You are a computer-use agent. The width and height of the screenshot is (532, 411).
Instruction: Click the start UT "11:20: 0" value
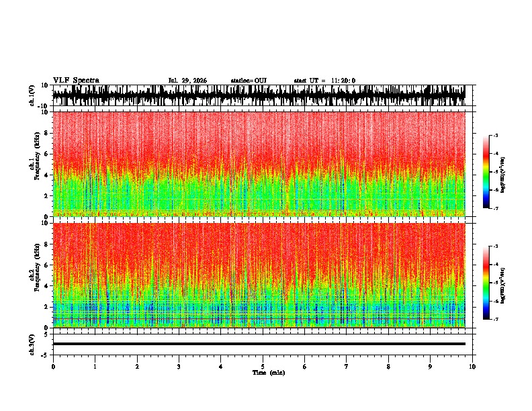coord(343,81)
